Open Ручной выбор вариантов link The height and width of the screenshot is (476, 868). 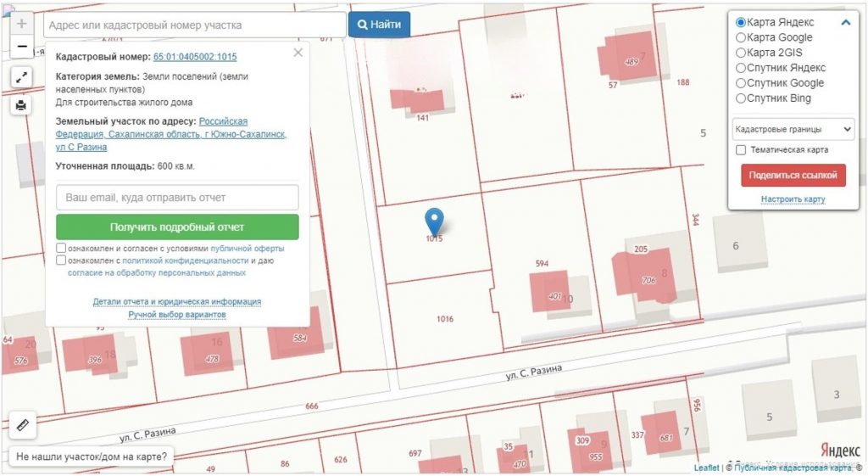pos(177,314)
